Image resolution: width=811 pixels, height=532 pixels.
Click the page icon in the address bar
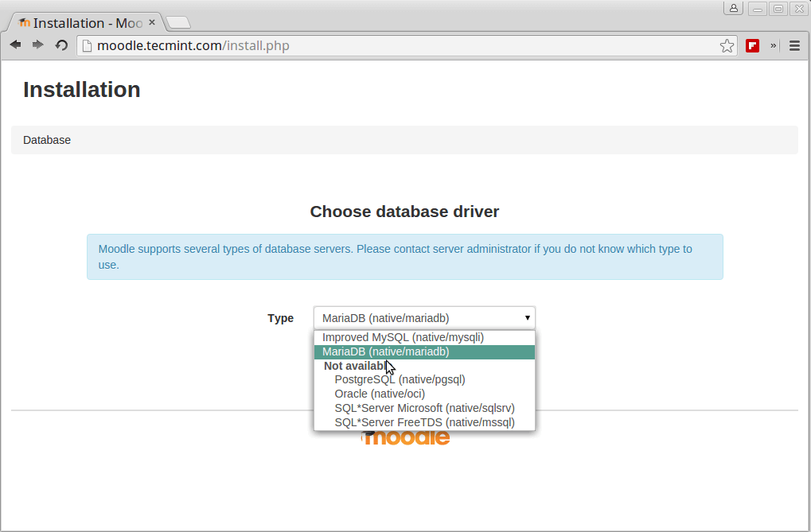(88, 46)
